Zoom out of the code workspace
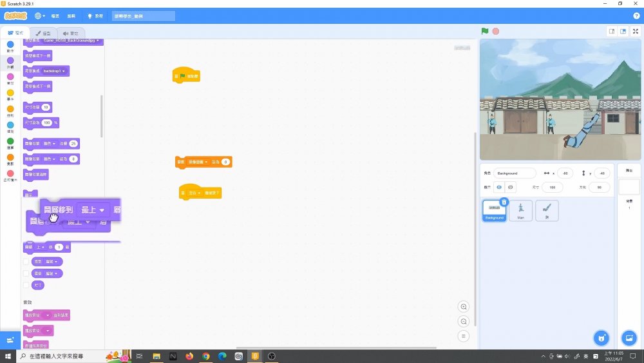Viewport: 644px width, 363px height. pos(464,321)
